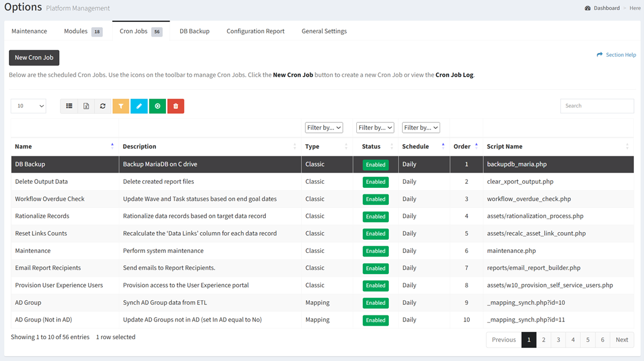Run selected cron job with green play icon
Image resolution: width=644 pixels, height=361 pixels.
[x=157, y=106]
